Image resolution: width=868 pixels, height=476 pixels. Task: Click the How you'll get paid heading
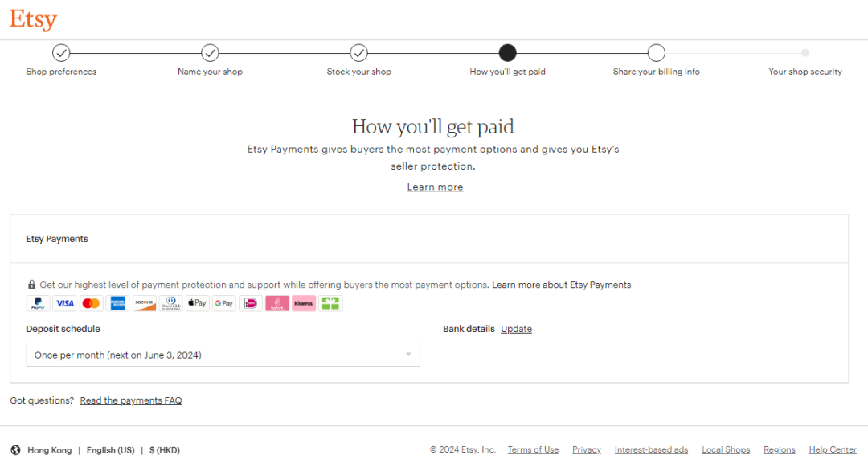coord(433,127)
